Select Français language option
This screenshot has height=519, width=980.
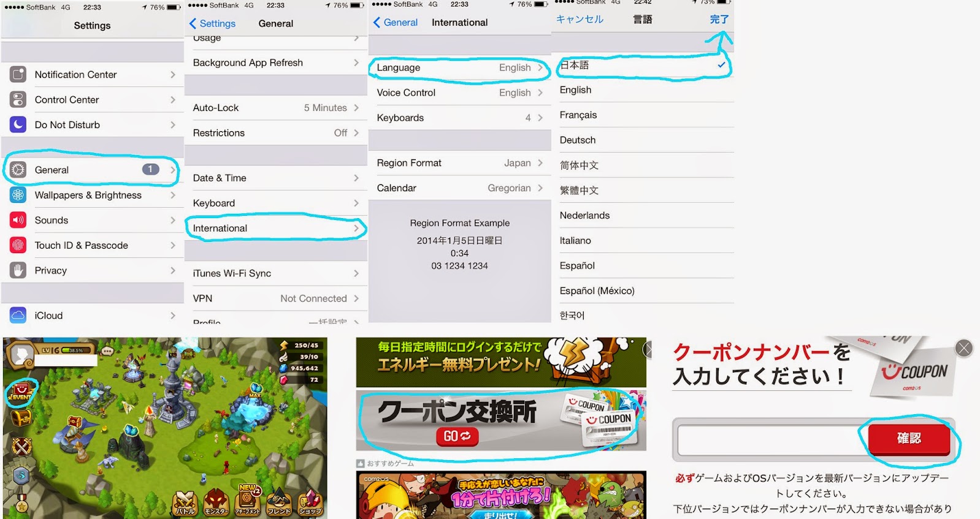(643, 115)
